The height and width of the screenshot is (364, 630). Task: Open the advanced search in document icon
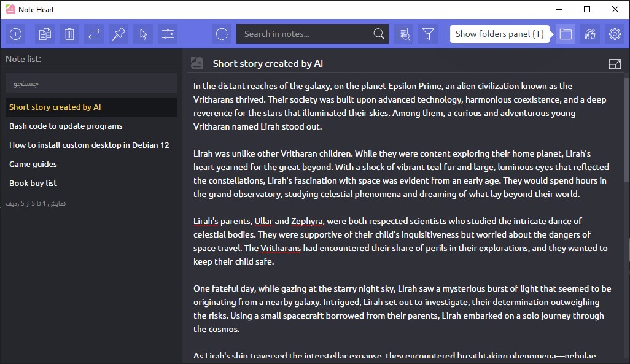403,34
